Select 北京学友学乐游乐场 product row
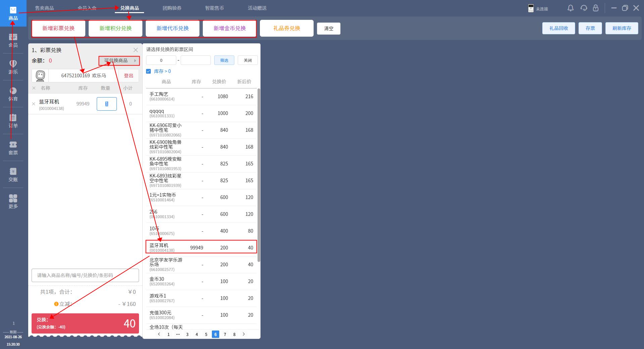The height and width of the screenshot is (349, 644). [201, 265]
